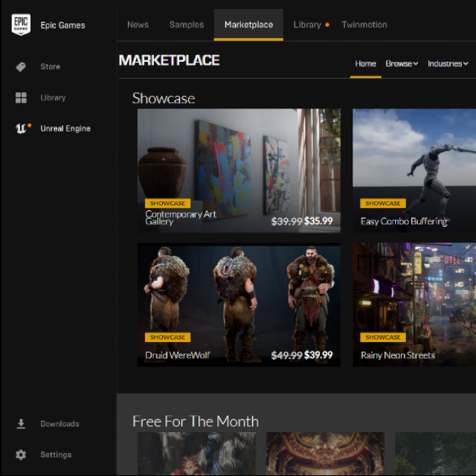Switch to the Twinmotion tab
The width and height of the screenshot is (476, 476).
[364, 25]
